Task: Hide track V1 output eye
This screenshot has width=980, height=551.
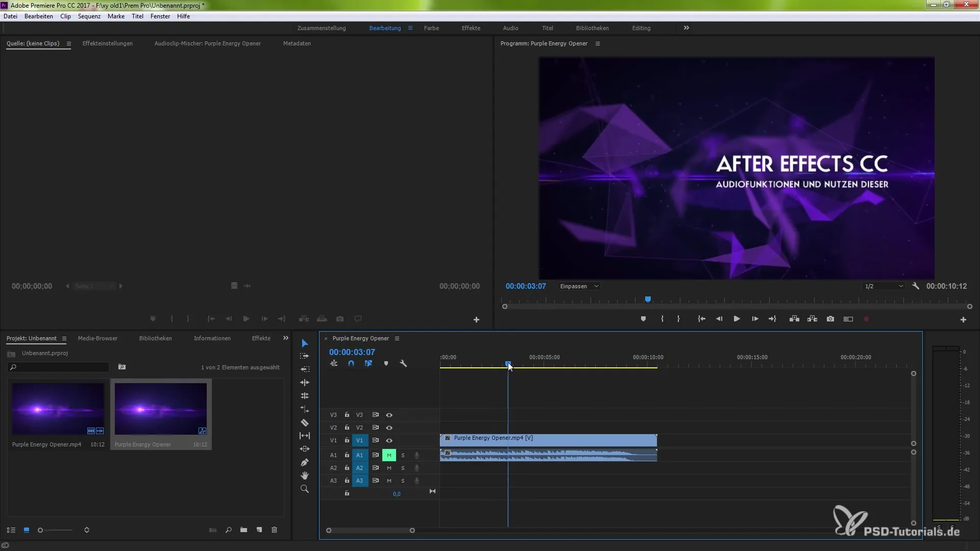Action: [x=389, y=440]
